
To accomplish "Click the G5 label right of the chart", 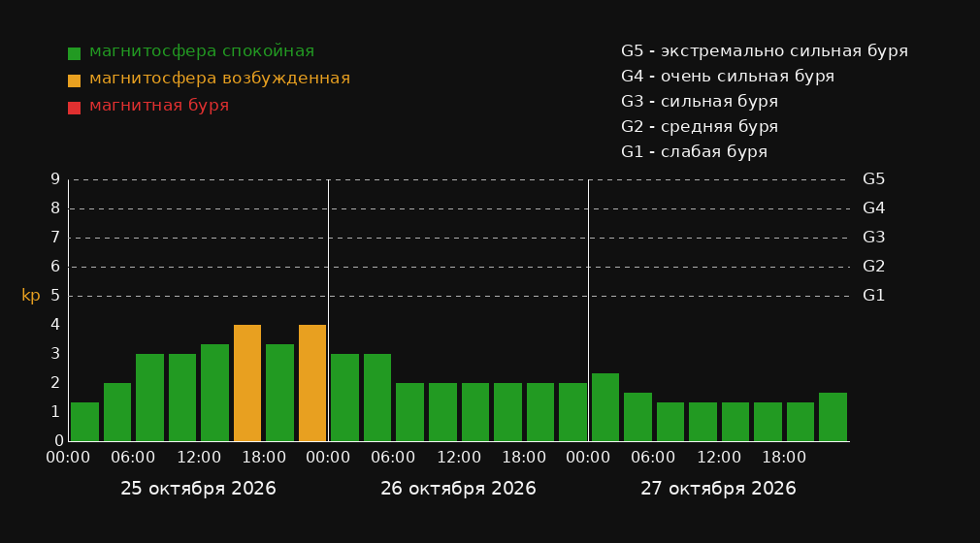I will [x=873, y=179].
